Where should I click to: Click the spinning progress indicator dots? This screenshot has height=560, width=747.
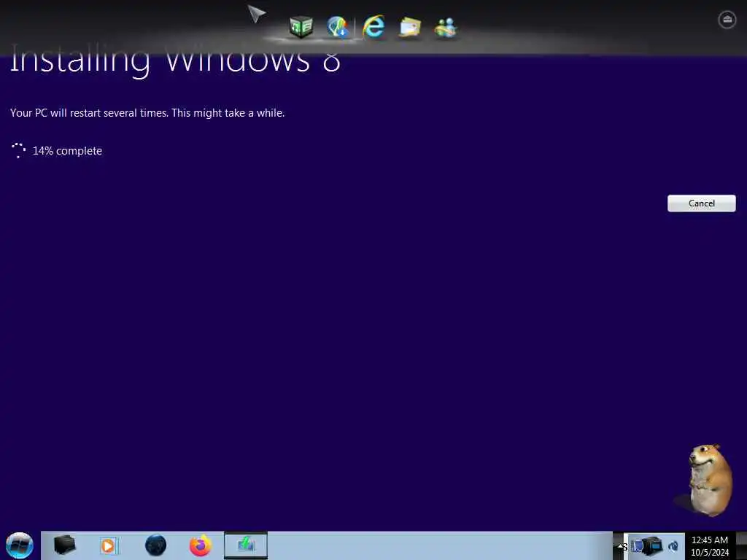(x=18, y=150)
